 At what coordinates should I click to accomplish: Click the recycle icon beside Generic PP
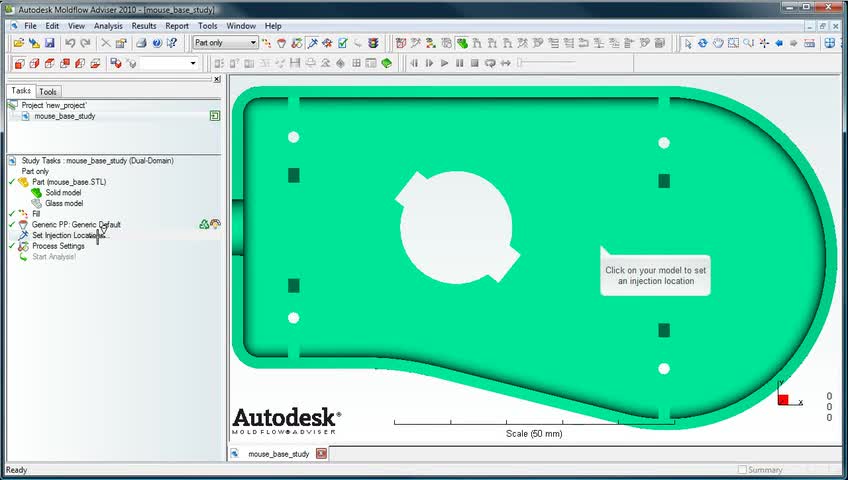[204, 224]
